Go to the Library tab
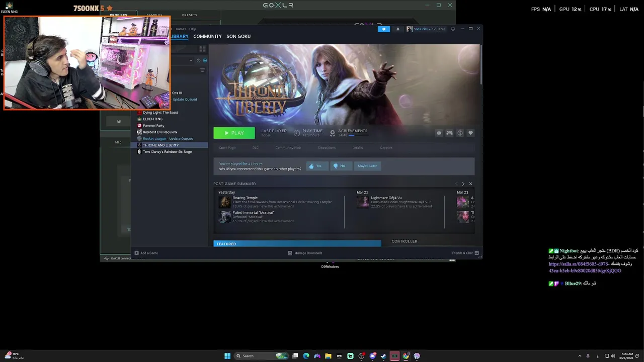The height and width of the screenshot is (362, 644). 180,36
